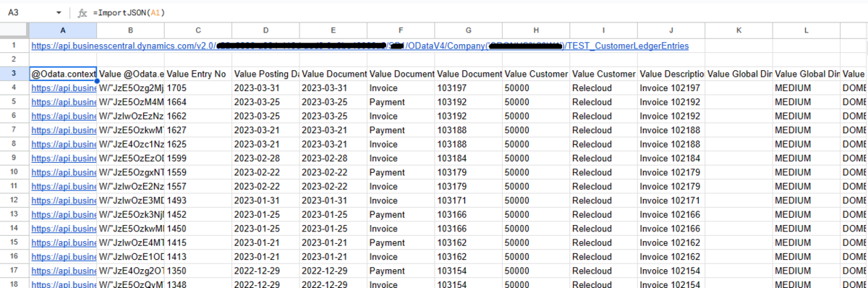Viewport: 868px width, 288px height.
Task: Click the entry number cell 1350
Action: click(x=198, y=271)
